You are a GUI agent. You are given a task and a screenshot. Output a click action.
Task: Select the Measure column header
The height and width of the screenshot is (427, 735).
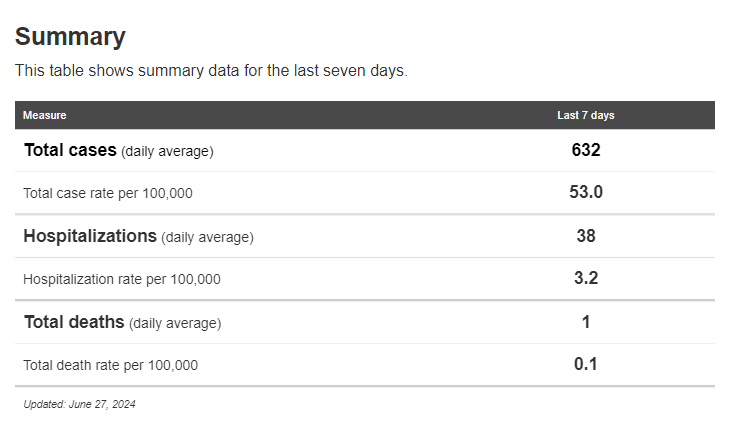(x=45, y=115)
